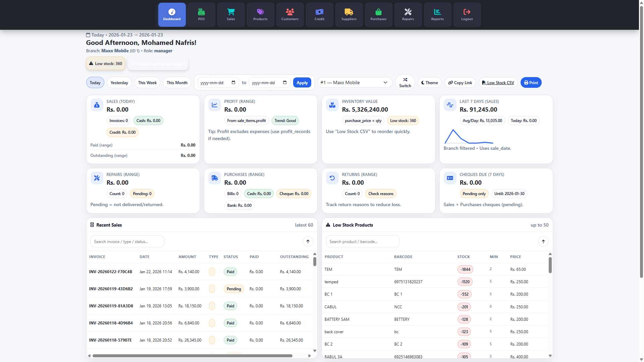Screen dimensions: 644x362
Task: Open Suppliers truck icon
Action: [349, 12]
